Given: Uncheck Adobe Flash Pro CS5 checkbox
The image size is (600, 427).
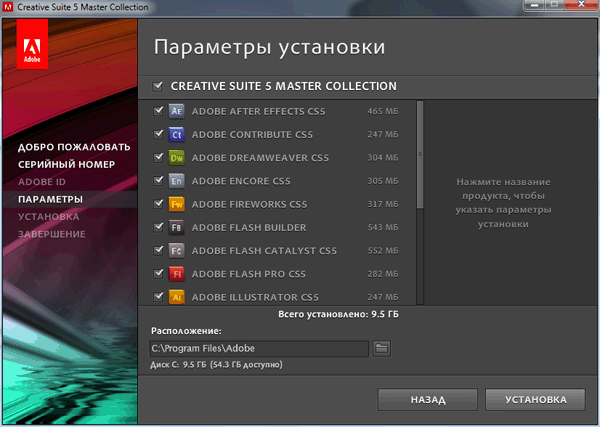Looking at the screenshot, I should coord(158,274).
